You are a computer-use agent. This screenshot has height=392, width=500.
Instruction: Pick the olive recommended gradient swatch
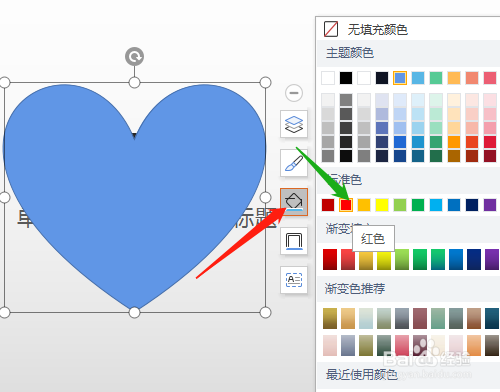click(366, 346)
